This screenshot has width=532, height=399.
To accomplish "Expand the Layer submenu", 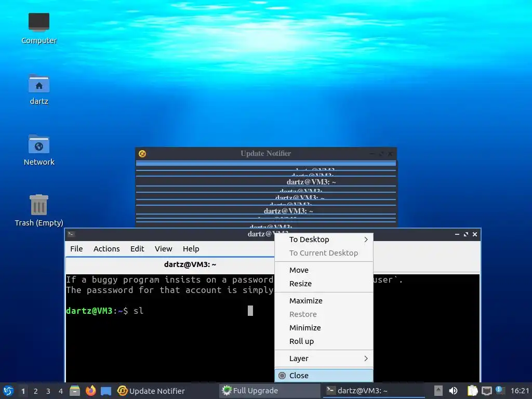I will [x=324, y=358].
